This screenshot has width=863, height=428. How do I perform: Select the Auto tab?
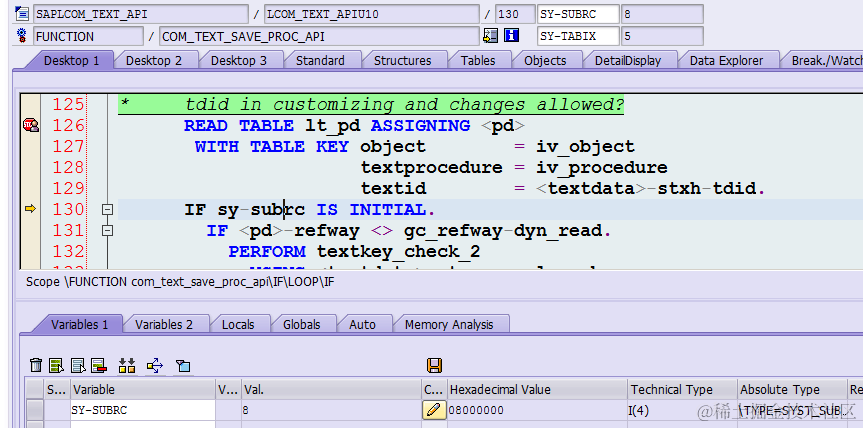click(362, 325)
